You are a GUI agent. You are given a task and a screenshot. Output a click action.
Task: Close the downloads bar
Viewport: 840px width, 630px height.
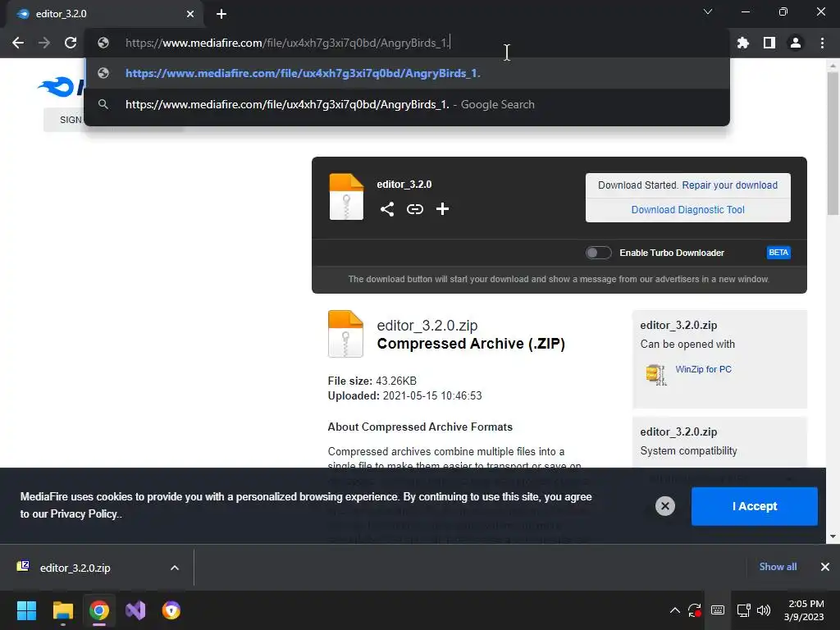(x=825, y=567)
